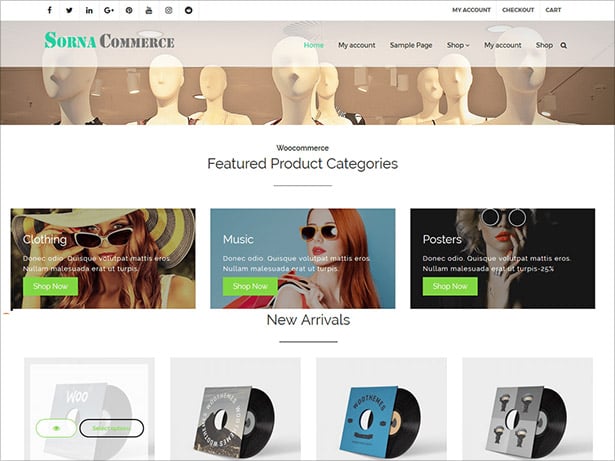
Task: Click the eye quick-view button on Woo product
Action: coord(56,428)
